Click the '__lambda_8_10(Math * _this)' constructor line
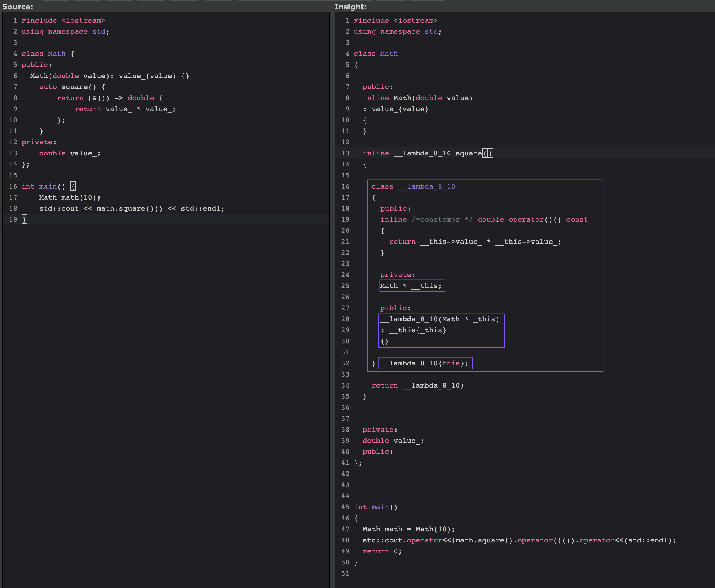 (x=439, y=319)
